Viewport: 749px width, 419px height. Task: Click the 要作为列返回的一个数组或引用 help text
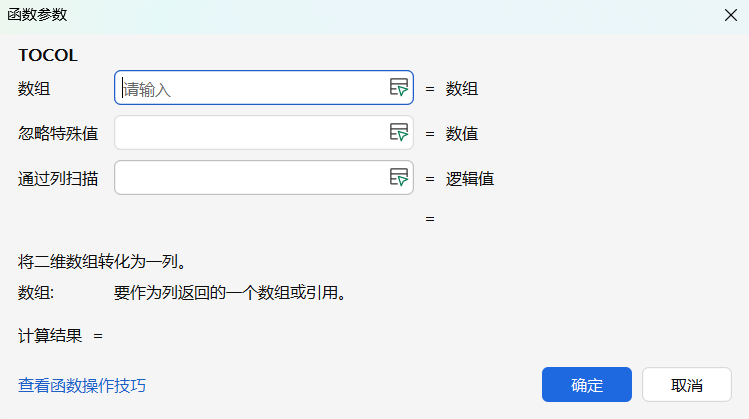(x=231, y=293)
